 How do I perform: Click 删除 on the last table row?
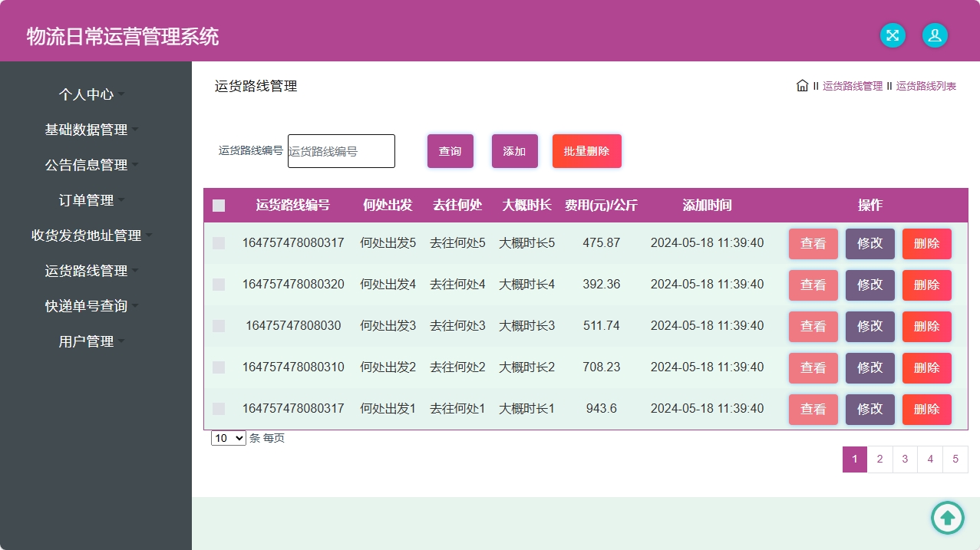(926, 409)
